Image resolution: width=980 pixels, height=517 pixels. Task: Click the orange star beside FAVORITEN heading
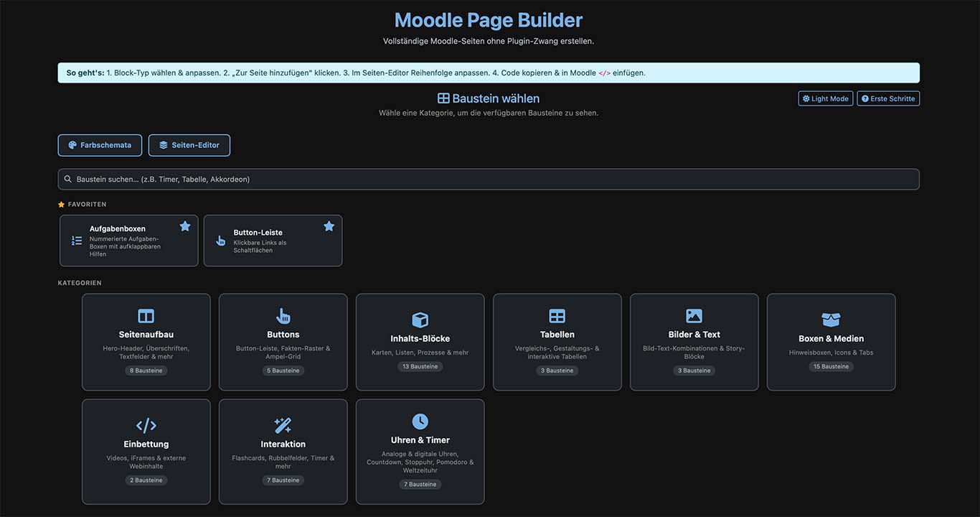(61, 205)
